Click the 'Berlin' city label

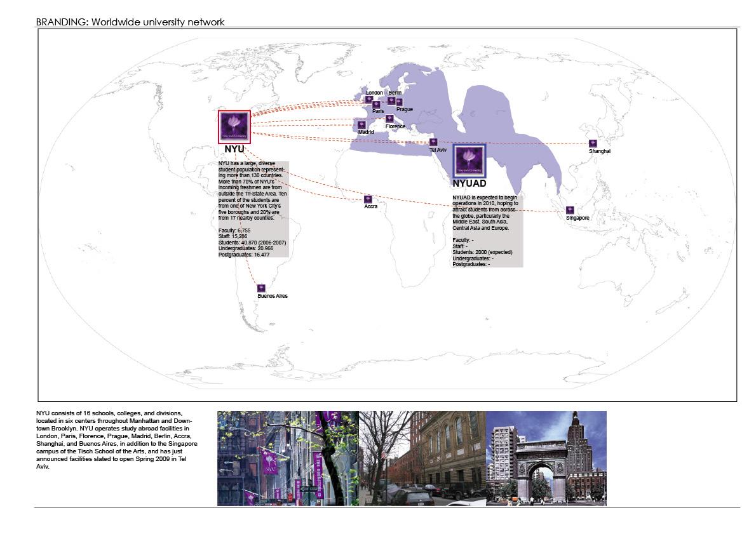pos(395,93)
